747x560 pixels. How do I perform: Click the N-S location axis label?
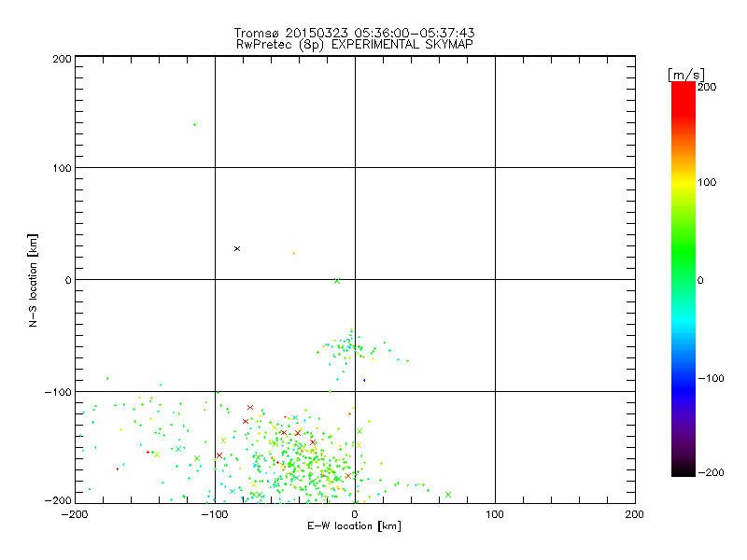(33, 280)
